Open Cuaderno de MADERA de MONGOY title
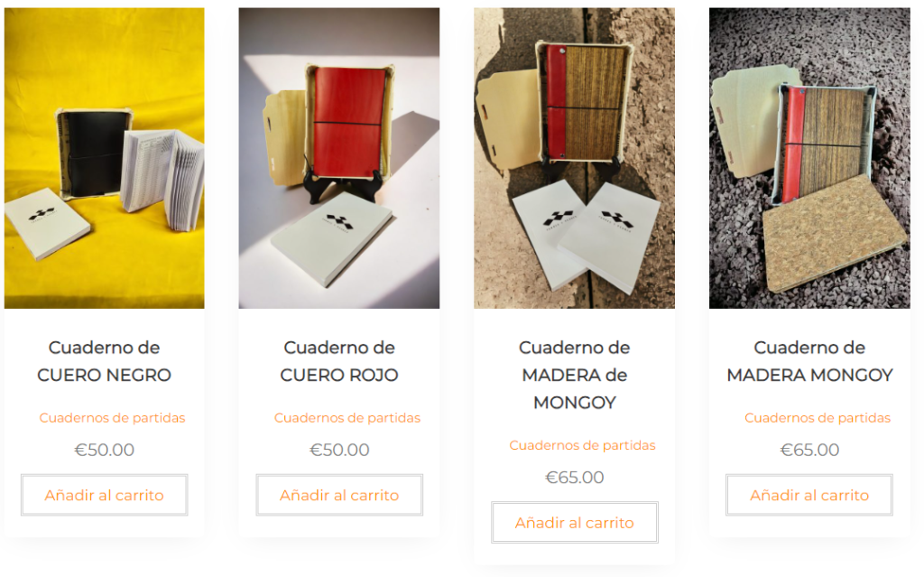Image resolution: width=924 pixels, height=577 pixels. (574, 375)
